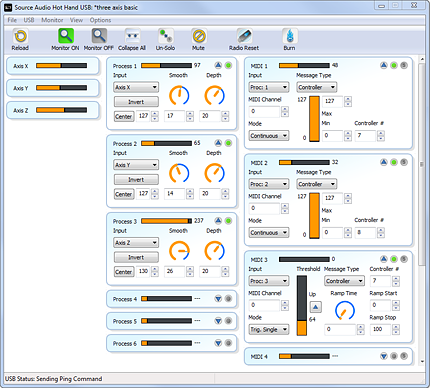
Task: Click the Un-Solo toolbar icon
Action: (166, 36)
